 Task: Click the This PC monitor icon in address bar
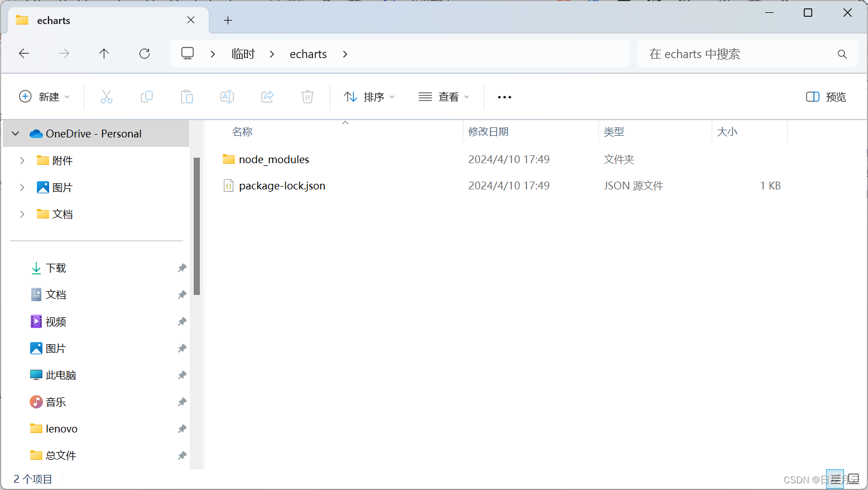[x=188, y=54]
